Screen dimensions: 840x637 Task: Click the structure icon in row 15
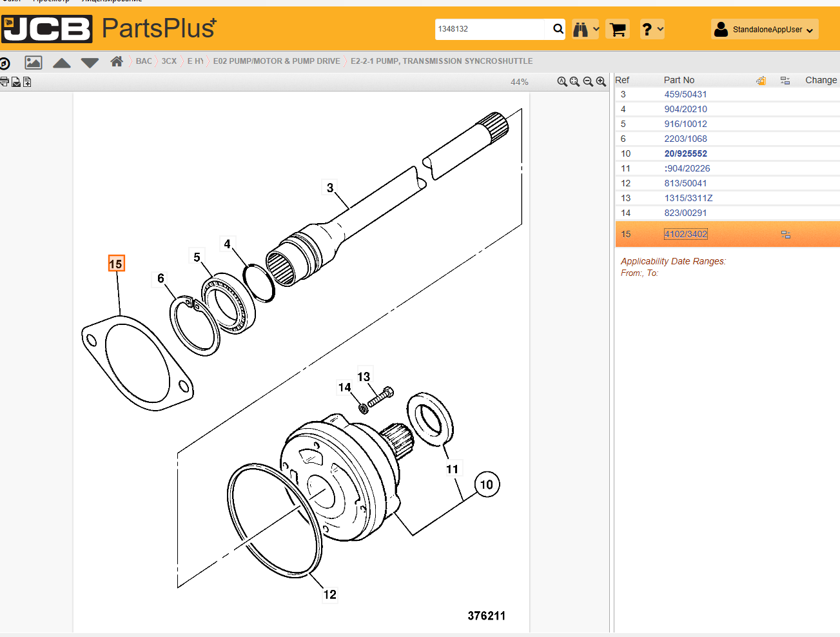785,234
